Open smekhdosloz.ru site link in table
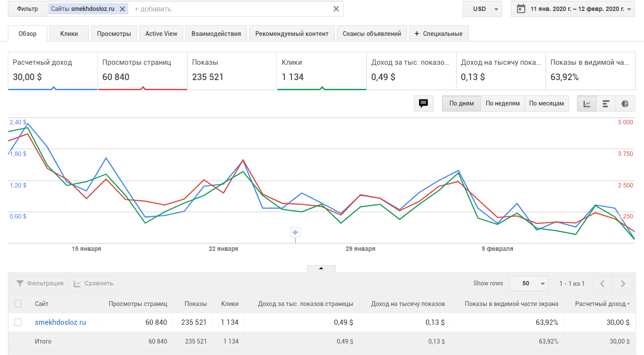Screen dimensions: 644x355 coord(60,323)
